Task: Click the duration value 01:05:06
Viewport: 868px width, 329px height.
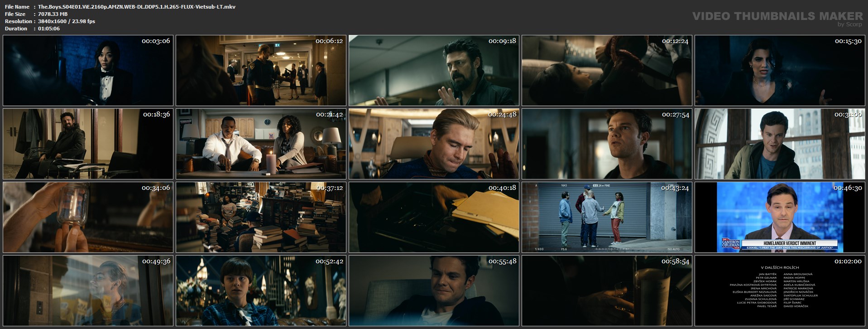Action: [49, 29]
